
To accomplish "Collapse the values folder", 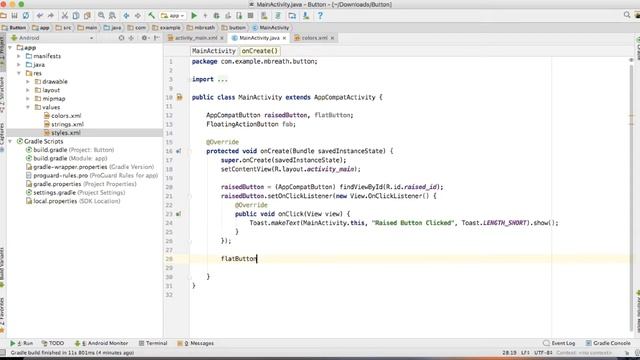I will [28, 107].
